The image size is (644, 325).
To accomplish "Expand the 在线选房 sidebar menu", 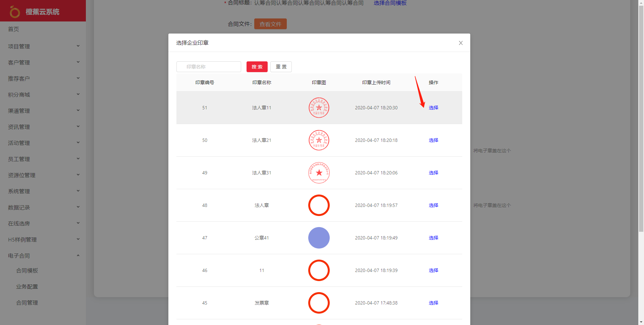I will pyautogui.click(x=43, y=223).
